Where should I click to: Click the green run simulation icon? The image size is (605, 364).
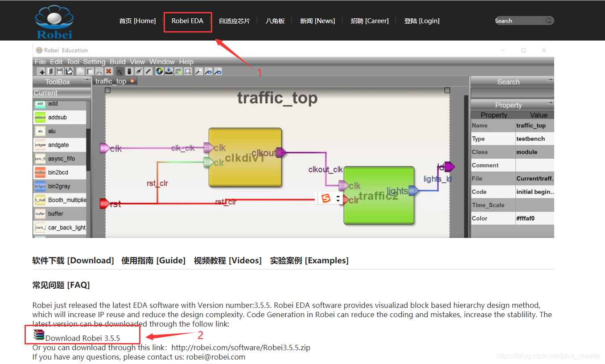[178, 71]
